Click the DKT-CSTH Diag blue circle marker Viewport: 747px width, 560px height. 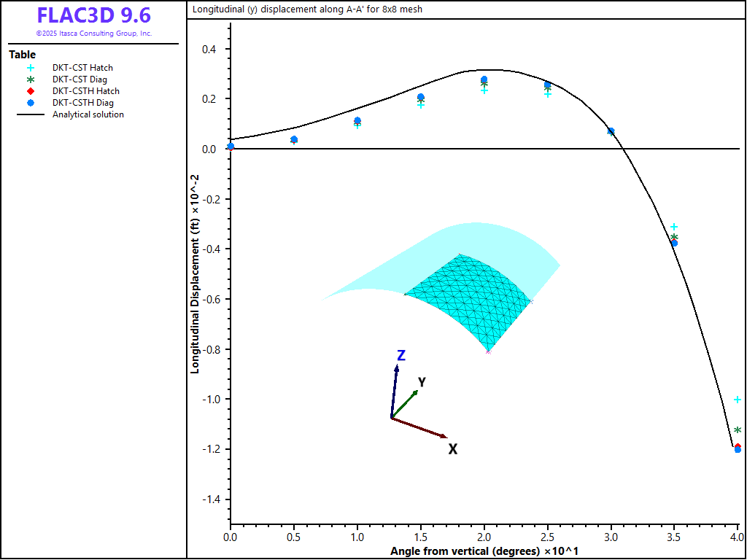click(31, 103)
